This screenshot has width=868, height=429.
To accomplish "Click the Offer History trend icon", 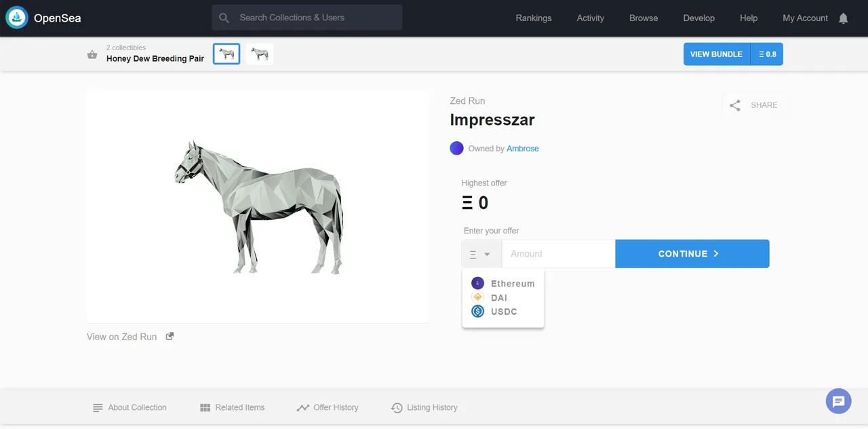I will pyautogui.click(x=303, y=408).
